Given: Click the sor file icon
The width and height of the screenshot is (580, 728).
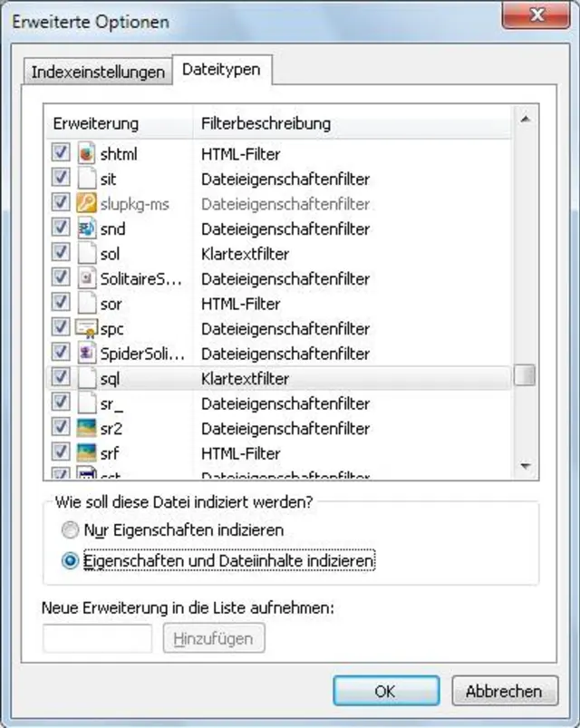Looking at the screenshot, I should click(x=86, y=304).
